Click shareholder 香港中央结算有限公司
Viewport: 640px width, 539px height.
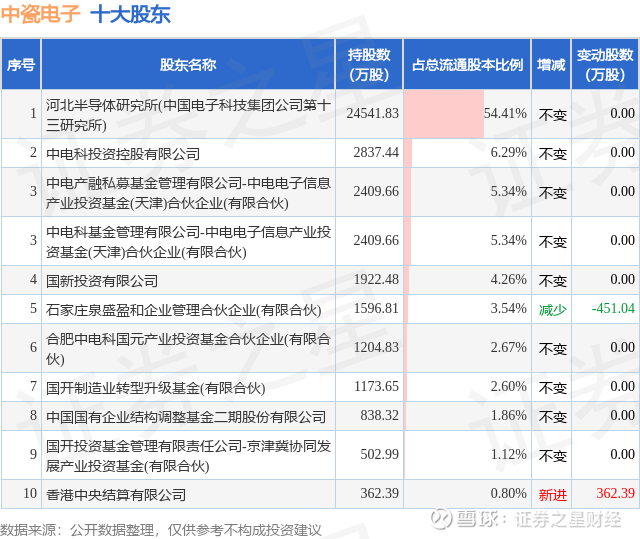pos(116,495)
